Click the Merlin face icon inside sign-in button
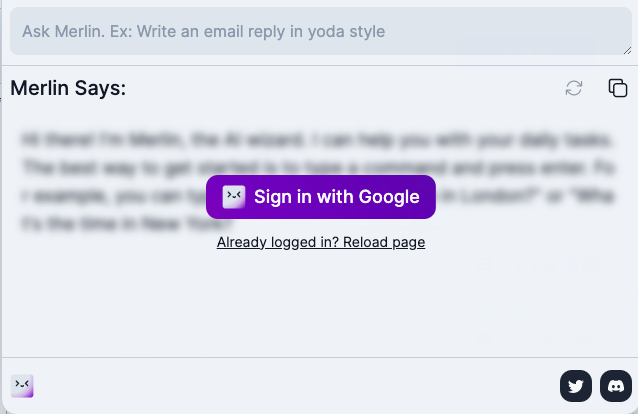Image resolution: width=638 pixels, height=414 pixels. click(234, 197)
